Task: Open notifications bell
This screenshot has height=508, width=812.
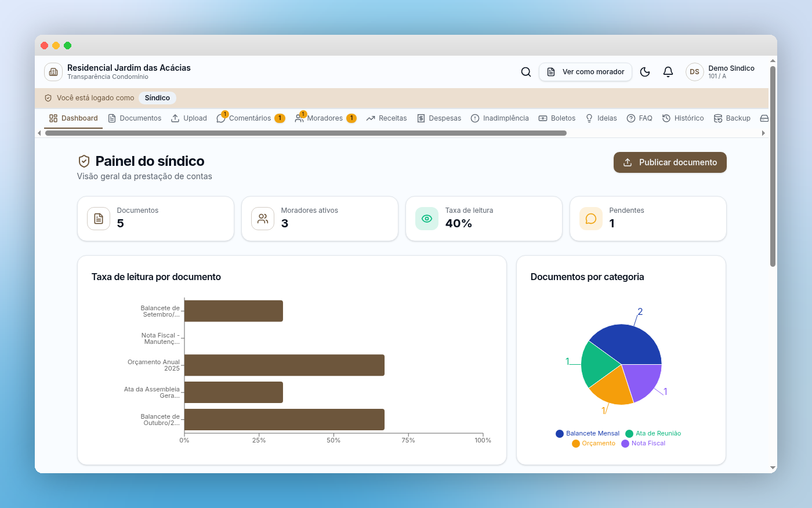Action: click(668, 72)
